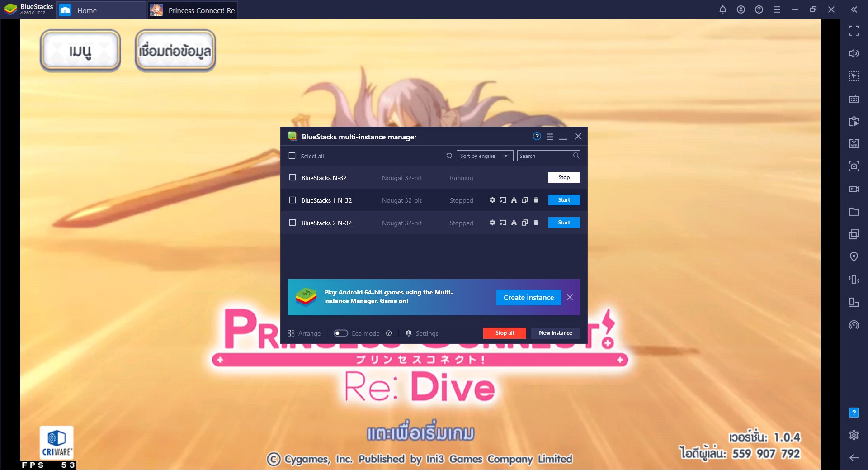Toggle fullscreen in BlueStacks sidebar
The image size is (868, 470).
point(854,31)
